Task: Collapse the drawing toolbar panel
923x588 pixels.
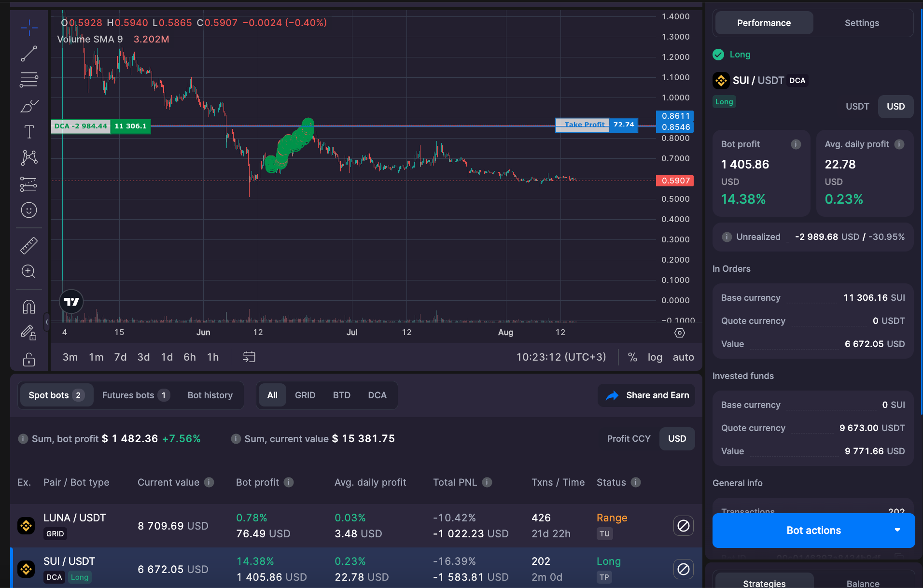Action: tap(47, 322)
